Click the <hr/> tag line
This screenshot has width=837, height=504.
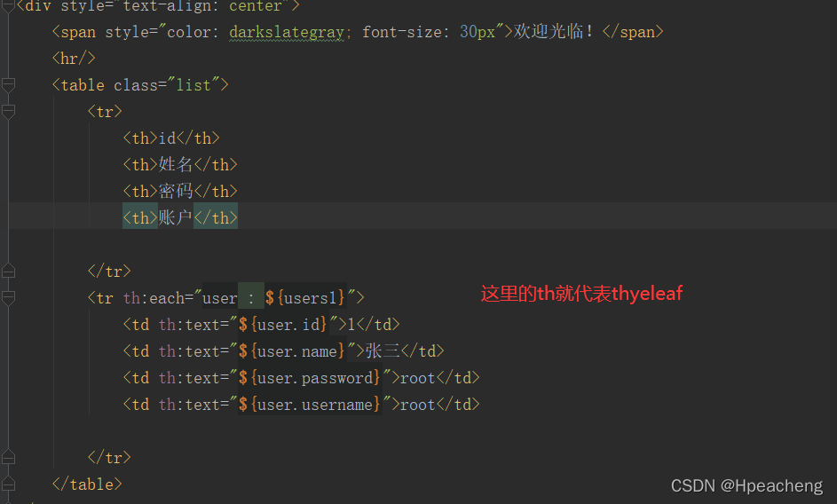tap(74, 59)
